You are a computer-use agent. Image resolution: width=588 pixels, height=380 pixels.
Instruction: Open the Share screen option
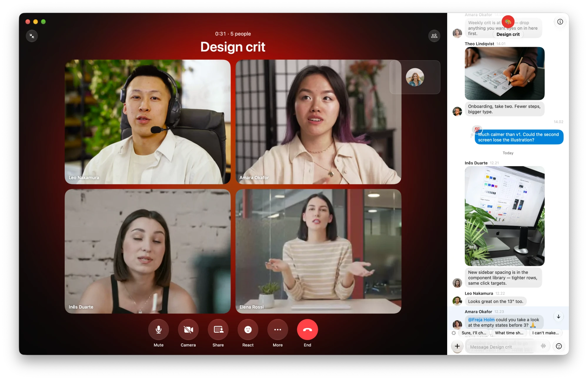click(218, 329)
